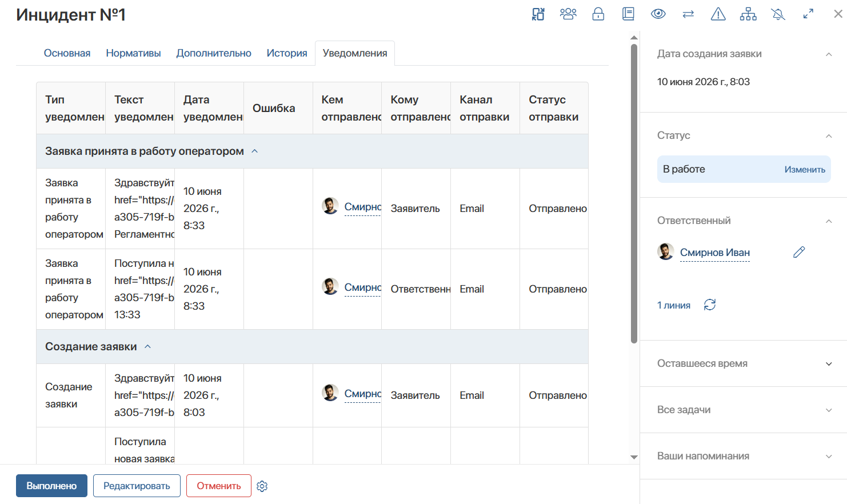Click the refresh icon beside 1 линия
This screenshot has height=504, width=847.
tap(710, 305)
